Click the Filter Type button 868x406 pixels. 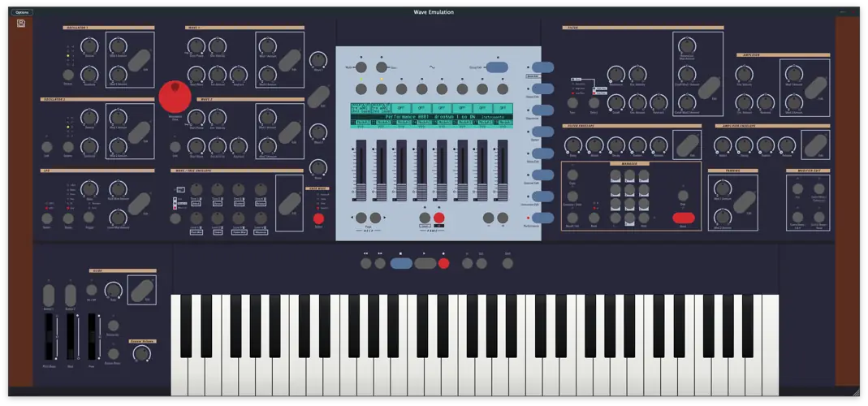pos(573,103)
